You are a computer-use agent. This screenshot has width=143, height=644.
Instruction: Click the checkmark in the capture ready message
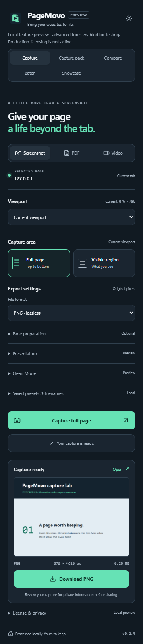(x=51, y=443)
